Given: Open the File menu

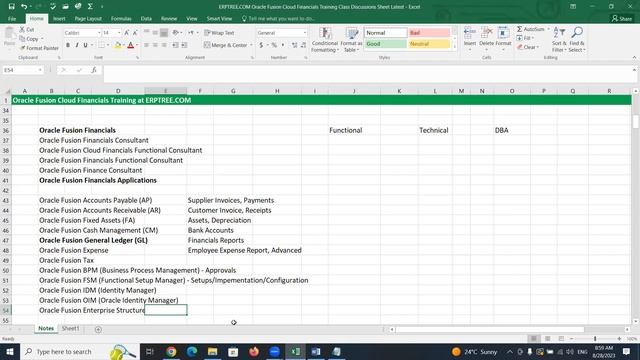Looking at the screenshot, I should click(12, 19).
